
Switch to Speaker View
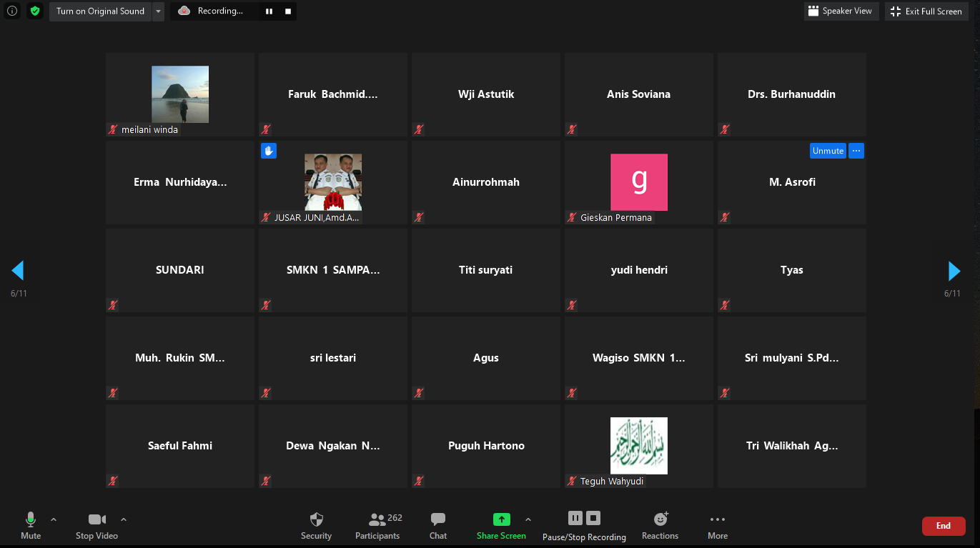pyautogui.click(x=840, y=11)
